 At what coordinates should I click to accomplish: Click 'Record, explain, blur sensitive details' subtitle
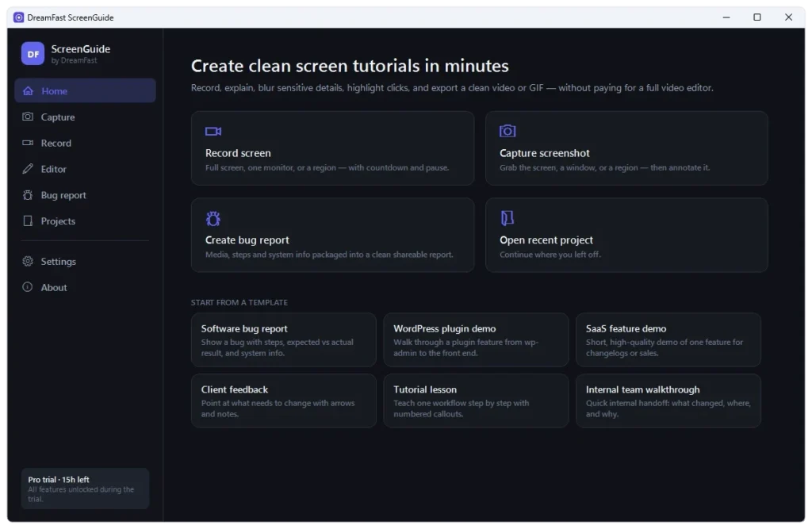pyautogui.click(x=451, y=87)
